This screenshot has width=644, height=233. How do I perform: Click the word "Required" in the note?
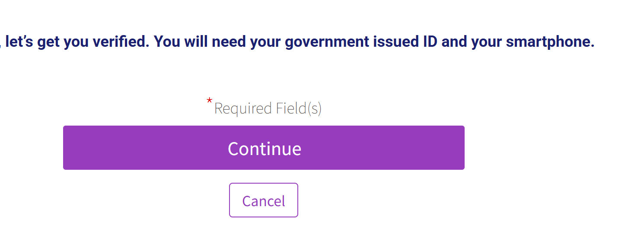click(243, 108)
